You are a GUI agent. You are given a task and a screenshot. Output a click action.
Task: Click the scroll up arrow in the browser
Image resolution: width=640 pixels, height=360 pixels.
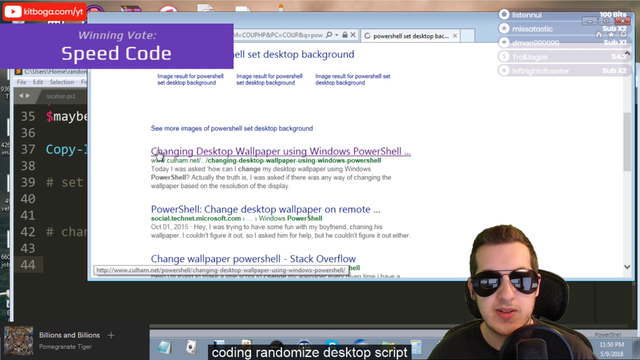[627, 53]
